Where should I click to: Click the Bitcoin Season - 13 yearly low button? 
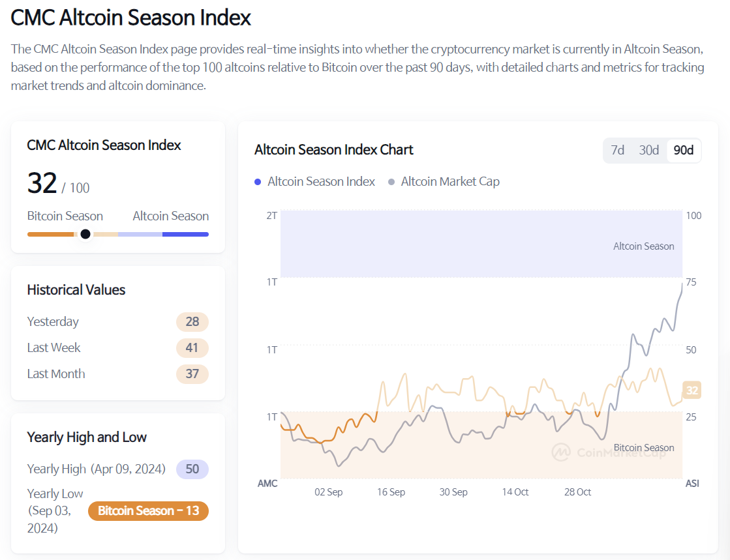(x=148, y=511)
